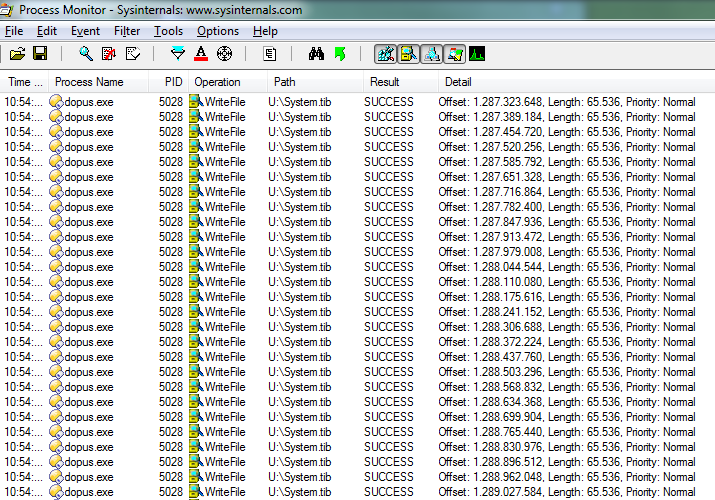Open the Filter funnel icon
The height and width of the screenshot is (500, 715).
[177, 54]
